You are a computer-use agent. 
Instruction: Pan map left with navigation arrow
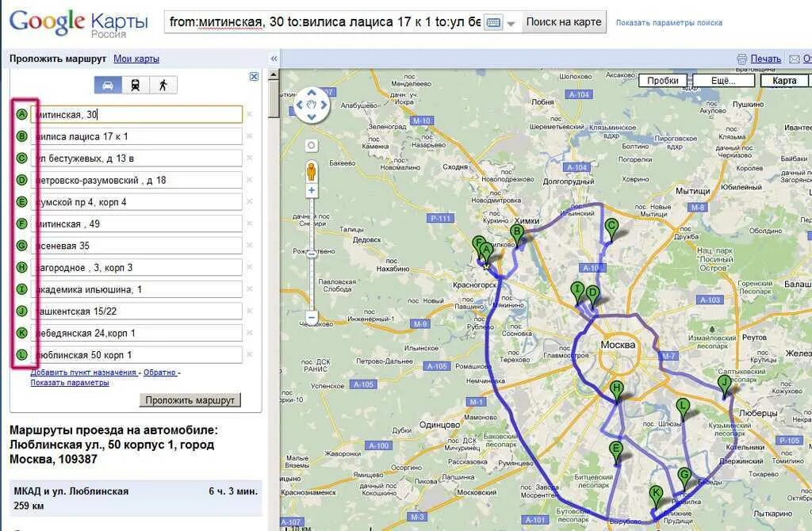(x=300, y=105)
